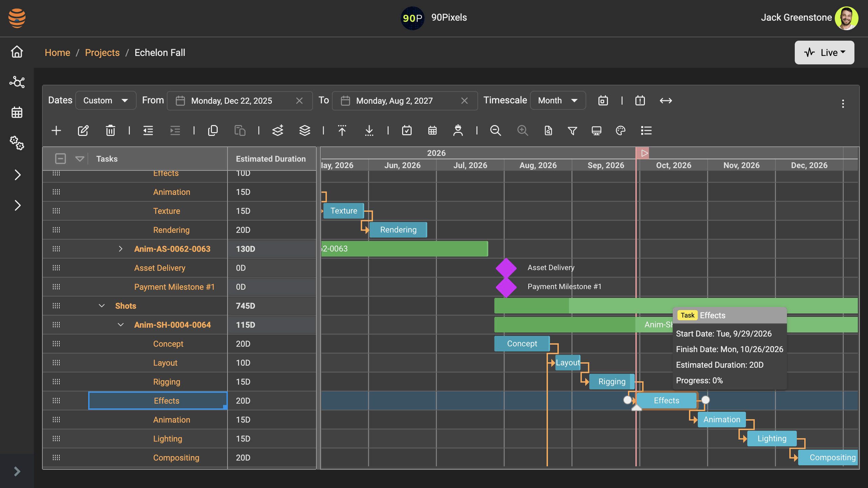Open the Timescale Month dropdown
This screenshot has width=868, height=488.
point(558,101)
